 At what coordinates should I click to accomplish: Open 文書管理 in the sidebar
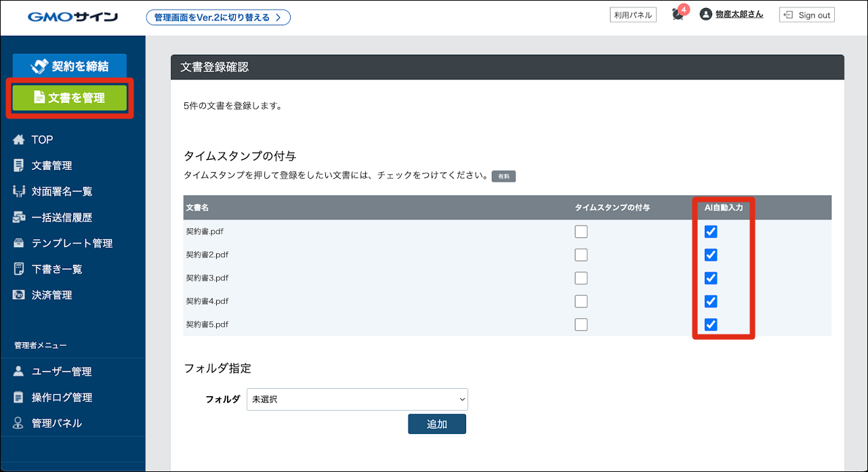[51, 165]
